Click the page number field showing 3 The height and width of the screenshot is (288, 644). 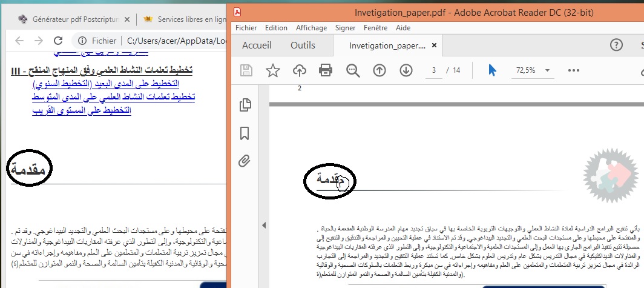click(434, 70)
